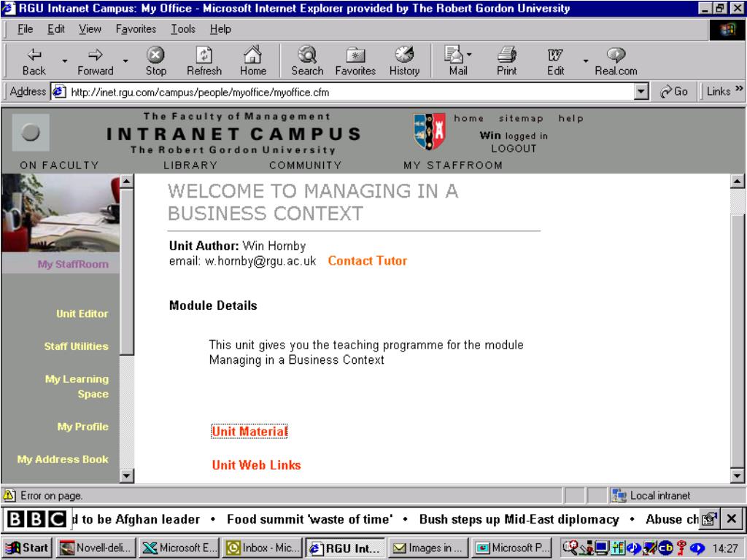
Task: Open the View menu
Action: (x=90, y=29)
